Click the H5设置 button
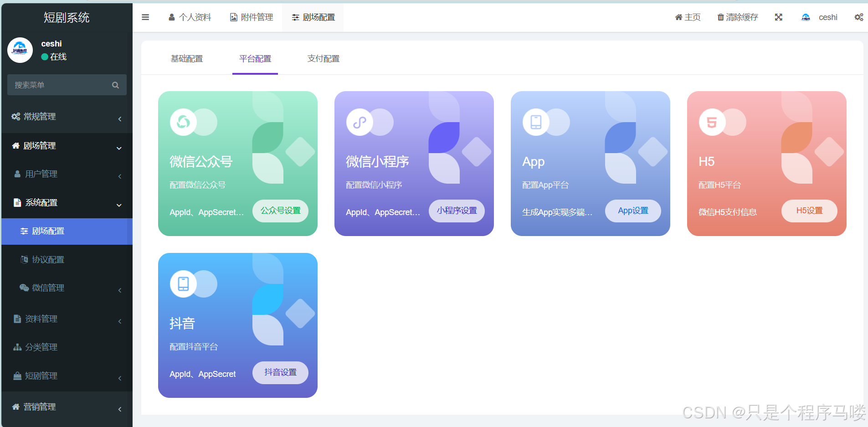 [809, 211]
